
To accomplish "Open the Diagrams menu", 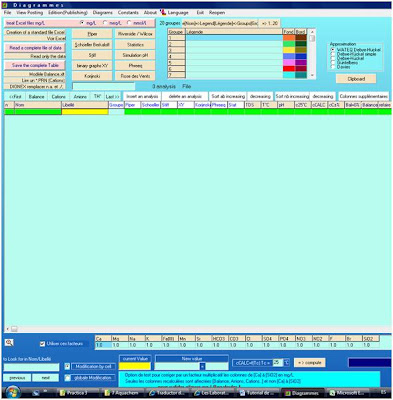I will click(x=102, y=12).
